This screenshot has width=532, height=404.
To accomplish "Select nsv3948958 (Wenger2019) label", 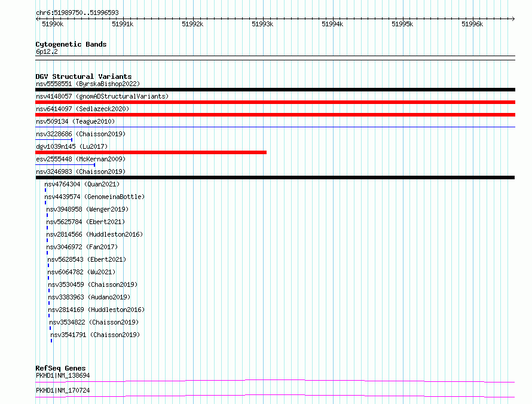I will tap(87, 209).
